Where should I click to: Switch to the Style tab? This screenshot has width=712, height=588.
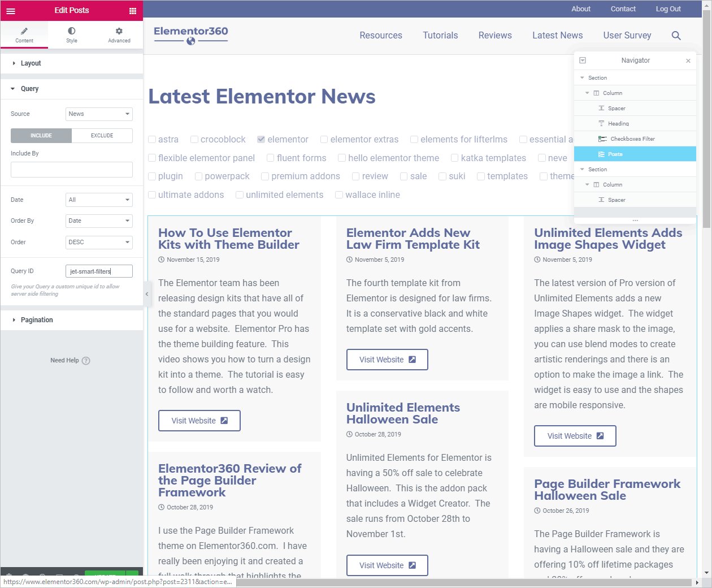pyautogui.click(x=72, y=34)
